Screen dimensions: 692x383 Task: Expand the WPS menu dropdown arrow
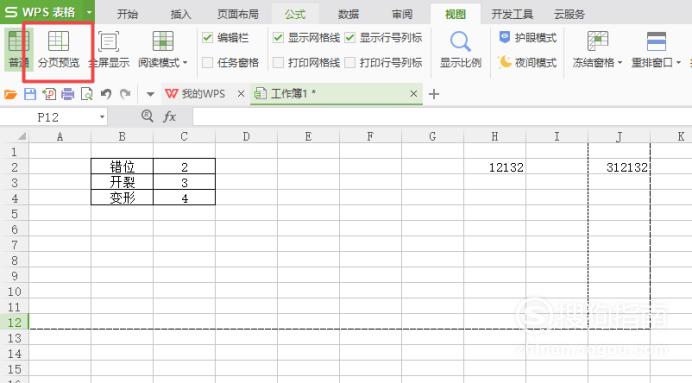[x=89, y=12]
